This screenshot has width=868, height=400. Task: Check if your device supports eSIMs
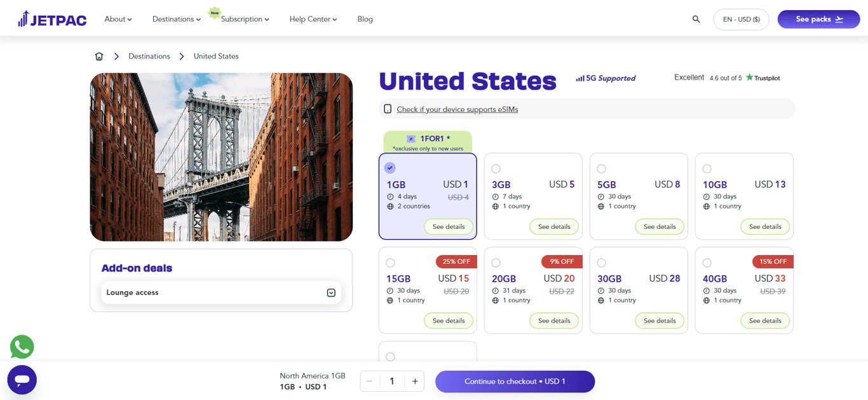(458, 109)
